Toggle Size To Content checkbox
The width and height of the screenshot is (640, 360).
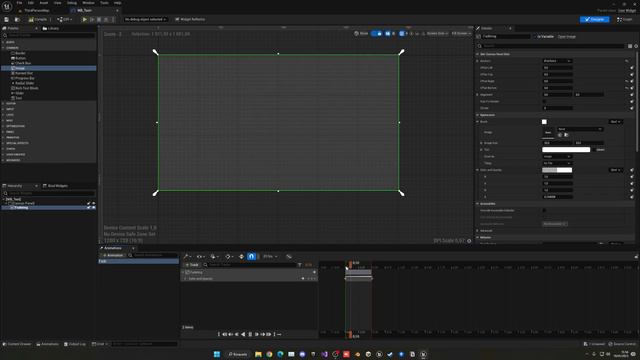(544, 101)
